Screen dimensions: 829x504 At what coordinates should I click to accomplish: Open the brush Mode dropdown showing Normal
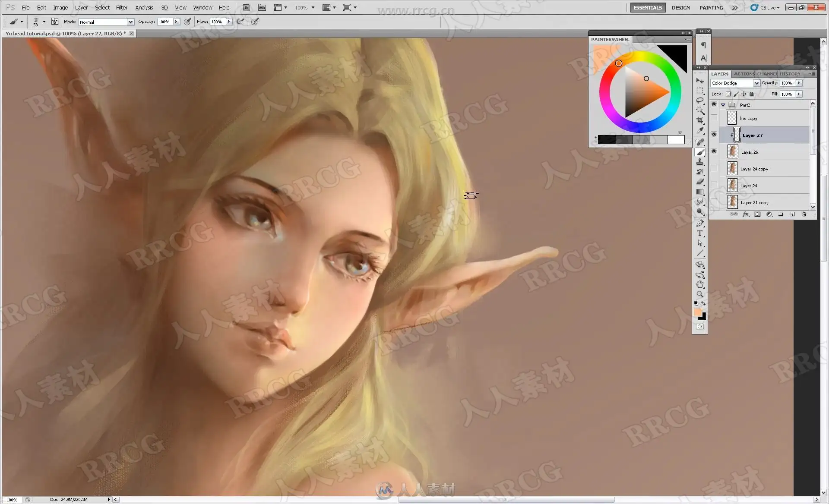coord(106,22)
